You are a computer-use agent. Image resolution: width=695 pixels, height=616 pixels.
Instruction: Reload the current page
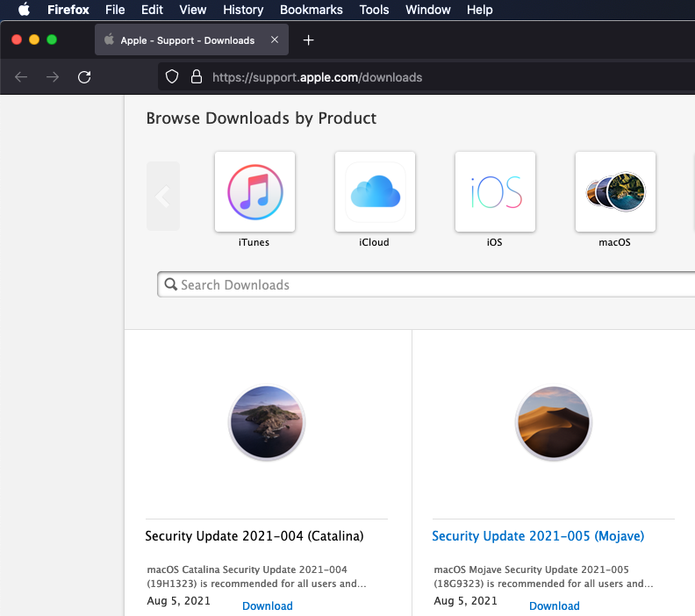click(x=84, y=77)
